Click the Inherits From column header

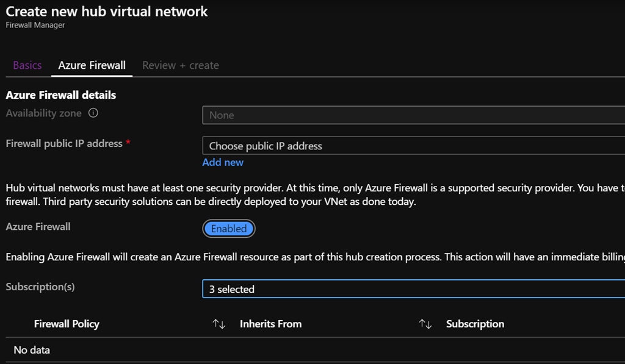pos(271,324)
